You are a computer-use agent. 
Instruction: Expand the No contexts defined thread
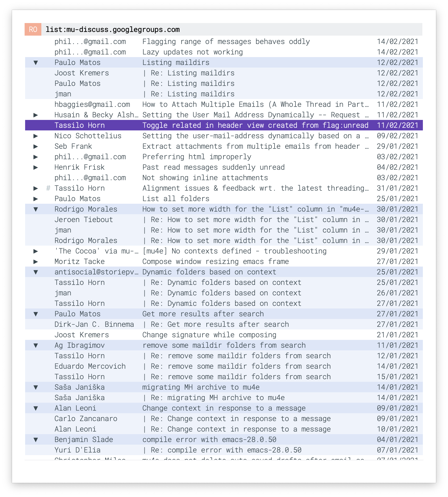[x=36, y=251]
